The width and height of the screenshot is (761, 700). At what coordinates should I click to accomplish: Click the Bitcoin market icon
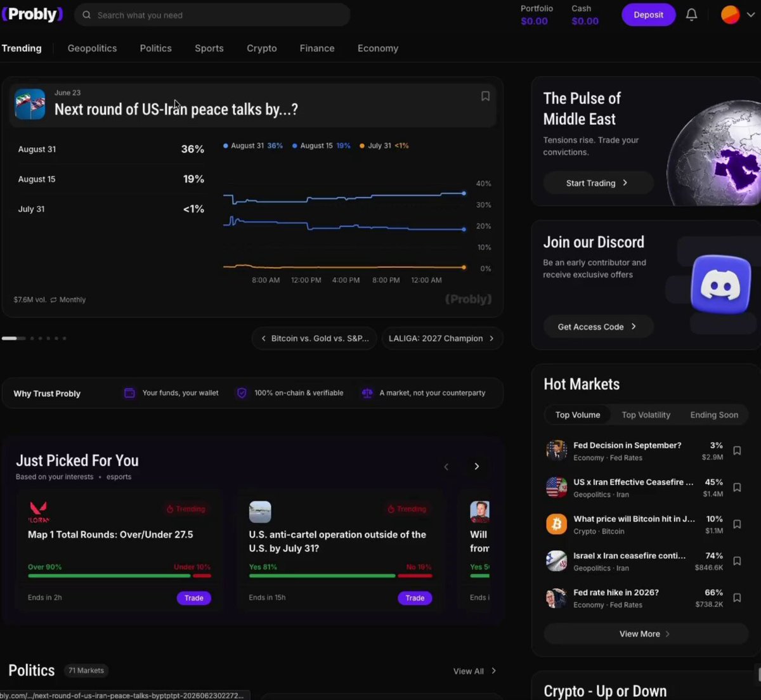point(556,524)
